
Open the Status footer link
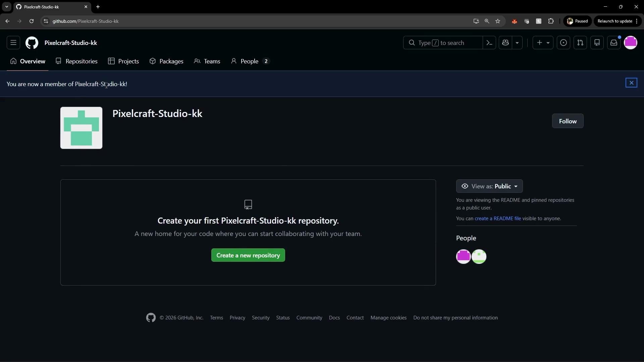pyautogui.click(x=283, y=317)
